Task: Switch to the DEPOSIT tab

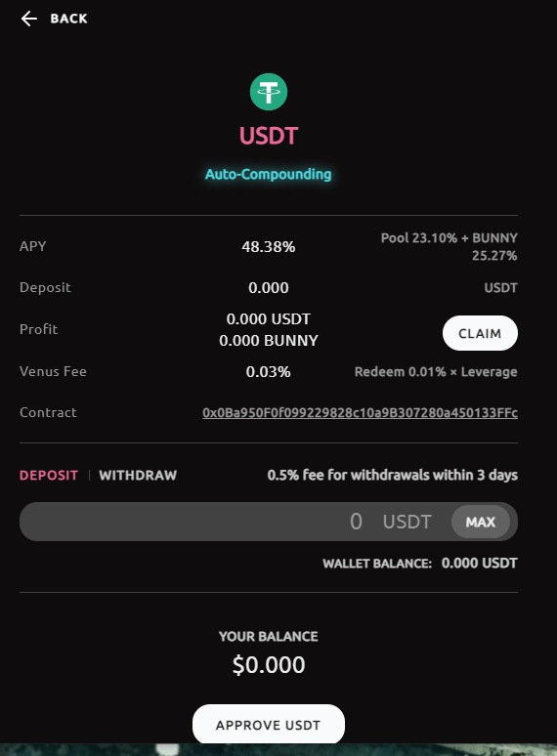Action: 49,476
